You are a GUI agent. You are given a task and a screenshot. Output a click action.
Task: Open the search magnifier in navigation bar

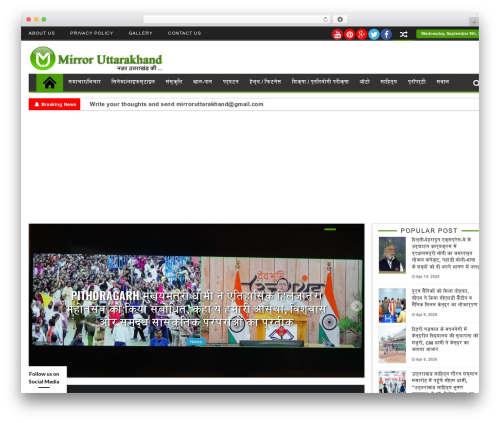point(476,83)
